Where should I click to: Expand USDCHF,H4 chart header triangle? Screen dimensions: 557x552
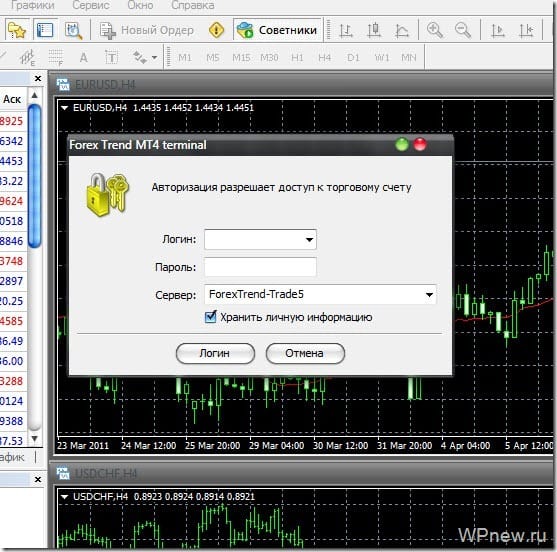pyautogui.click(x=64, y=497)
